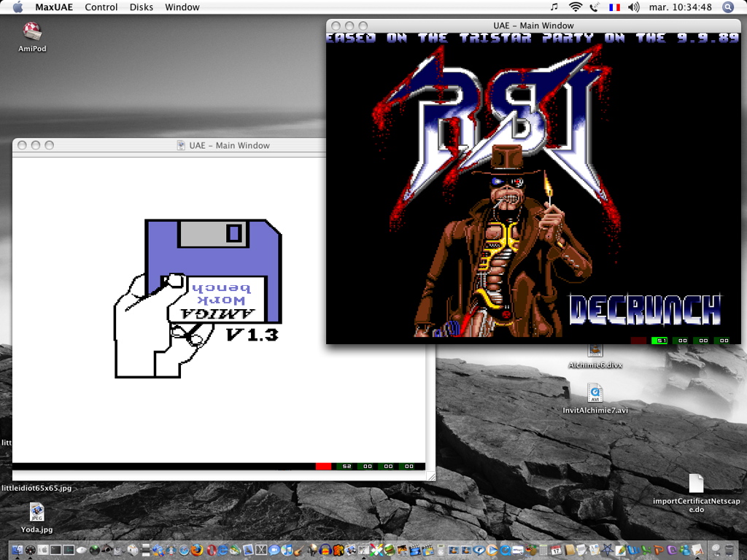This screenshot has height=560, width=747.
Task: Click the Workbench UAE window title bar
Action: (169, 145)
